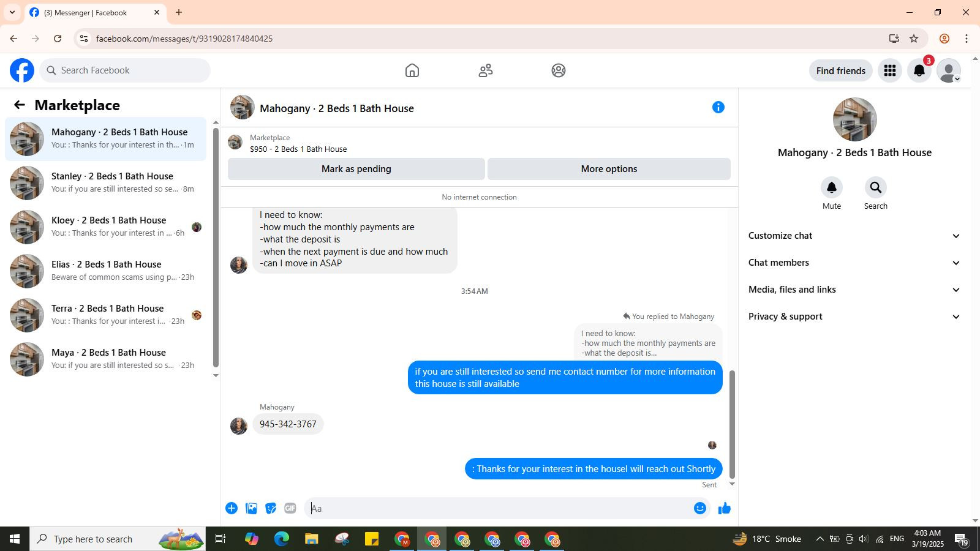Click the quoted reply preview message

pyautogui.click(x=649, y=343)
